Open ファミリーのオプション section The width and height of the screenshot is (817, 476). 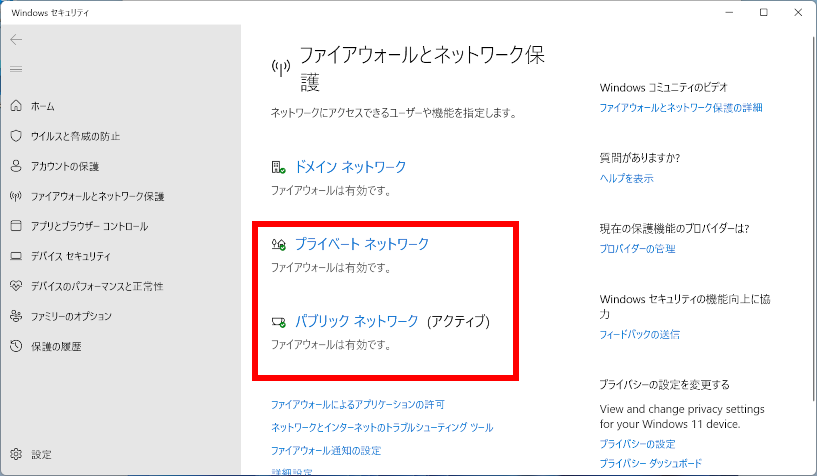(x=71, y=316)
